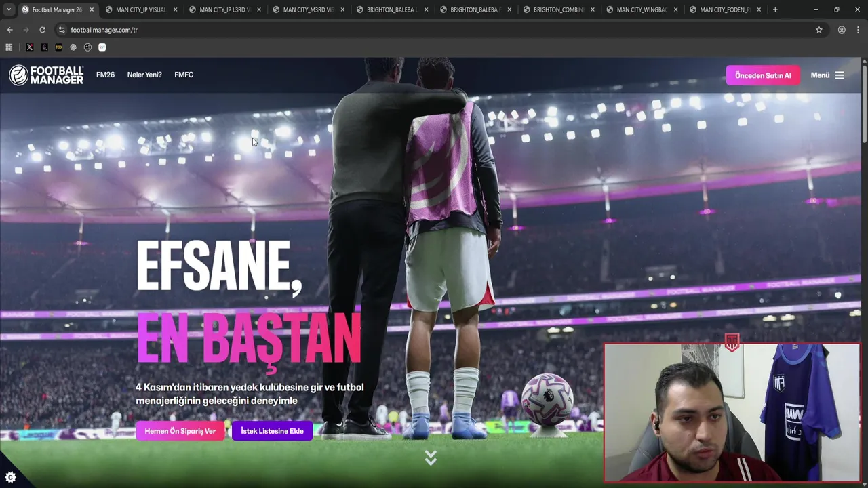This screenshot has height=488, width=868.
Task: Open the Menü hamburger menu
Action: pyautogui.click(x=827, y=75)
